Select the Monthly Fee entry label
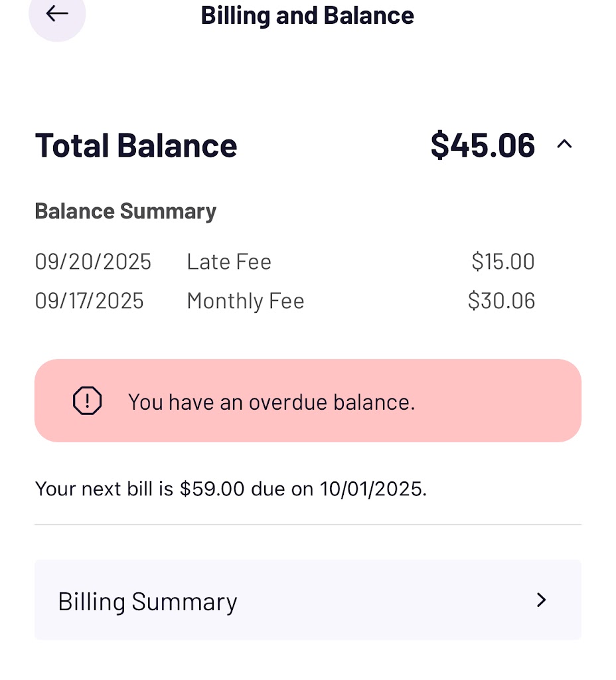The image size is (616, 680). click(246, 301)
